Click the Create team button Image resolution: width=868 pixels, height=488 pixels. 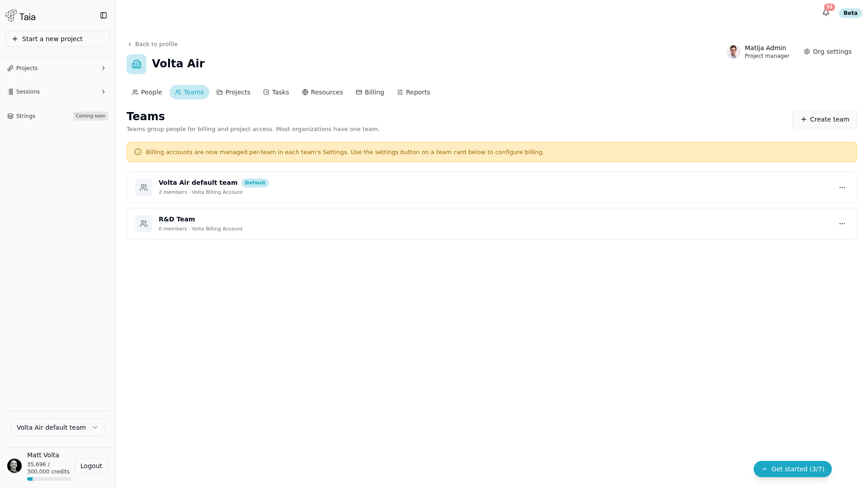825,119
